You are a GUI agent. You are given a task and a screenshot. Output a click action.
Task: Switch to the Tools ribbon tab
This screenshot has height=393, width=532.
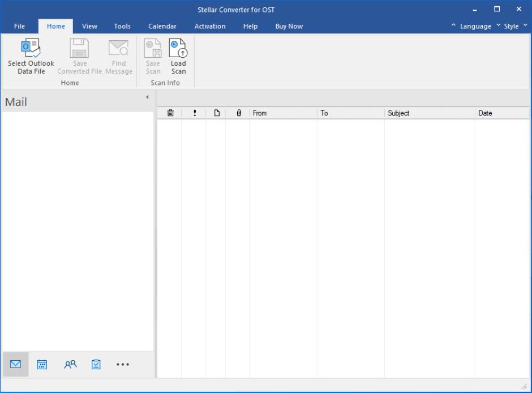[x=122, y=27]
